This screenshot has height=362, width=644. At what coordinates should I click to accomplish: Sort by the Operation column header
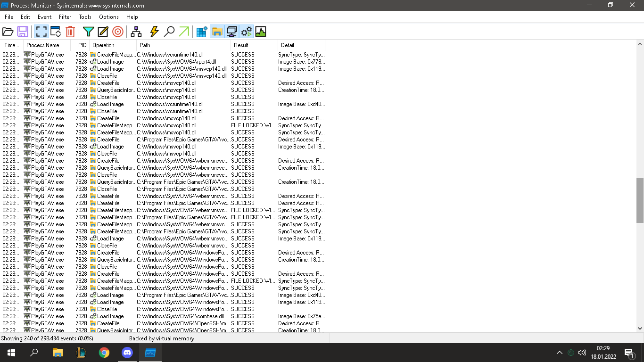click(113, 45)
